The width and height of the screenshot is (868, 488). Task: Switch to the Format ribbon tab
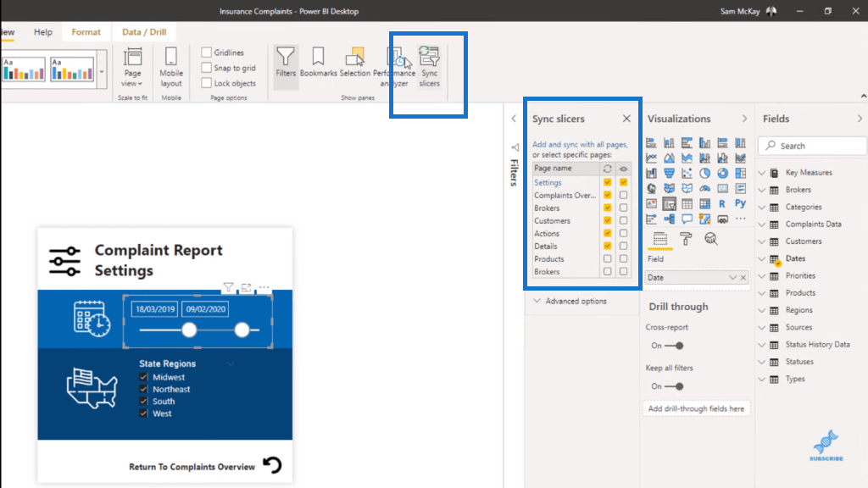tap(86, 32)
